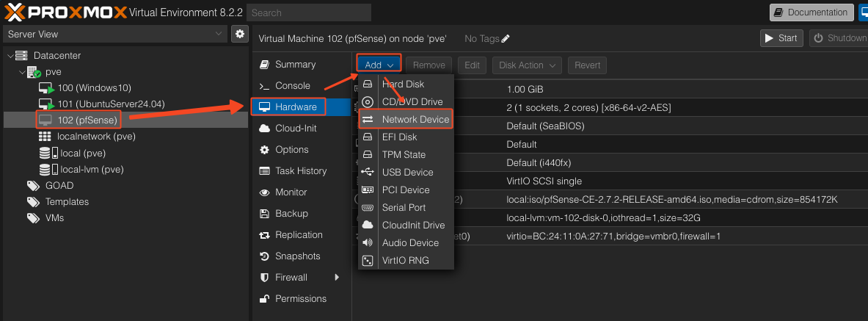Click the Proxmox logo
Image resolution: width=868 pixels, height=321 pixels.
coord(65,12)
